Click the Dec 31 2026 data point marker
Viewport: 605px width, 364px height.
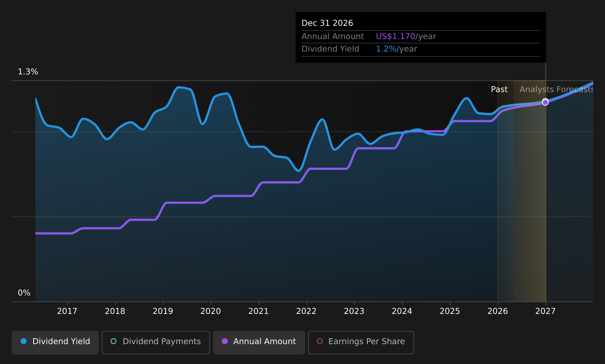[x=545, y=102]
